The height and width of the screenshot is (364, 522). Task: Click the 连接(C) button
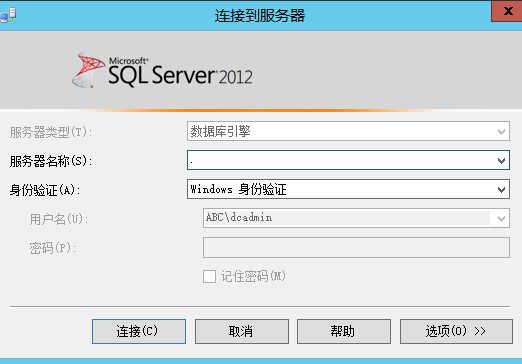139,331
